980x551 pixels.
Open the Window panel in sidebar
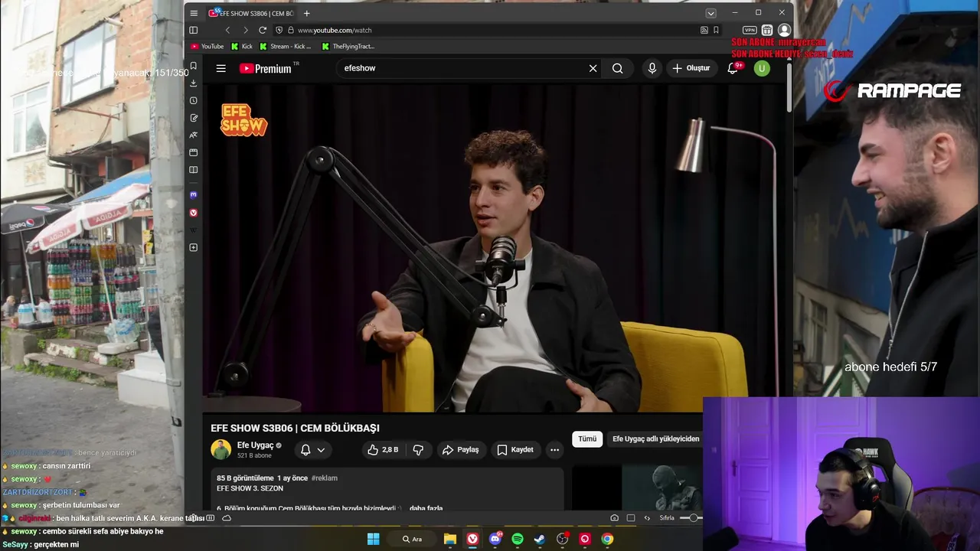(194, 152)
